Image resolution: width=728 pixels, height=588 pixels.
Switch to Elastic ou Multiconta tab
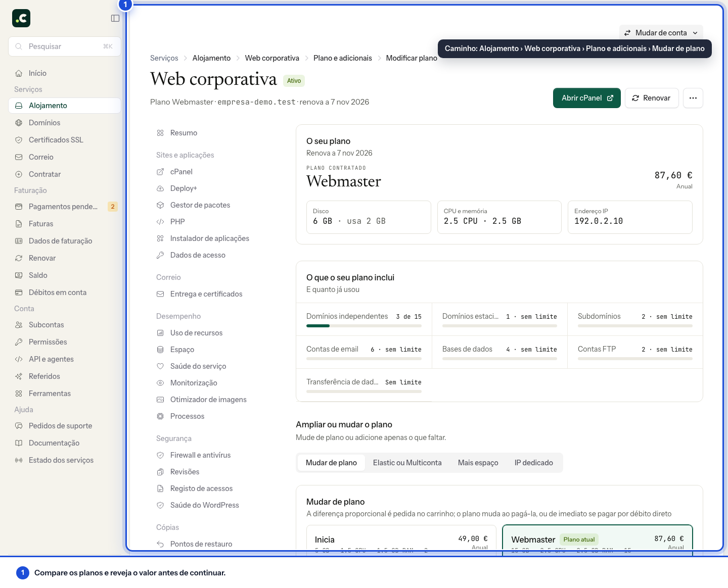tap(407, 463)
